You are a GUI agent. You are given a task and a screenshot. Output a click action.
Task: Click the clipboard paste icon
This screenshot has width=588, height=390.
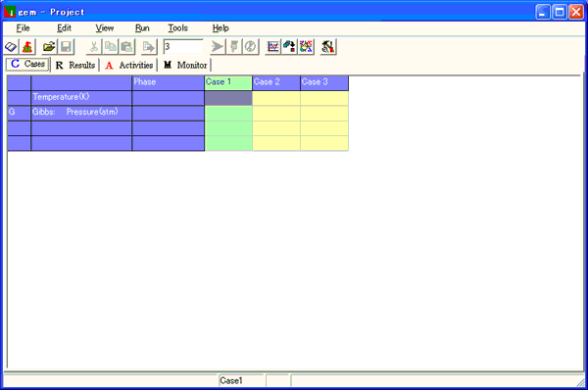(126, 47)
